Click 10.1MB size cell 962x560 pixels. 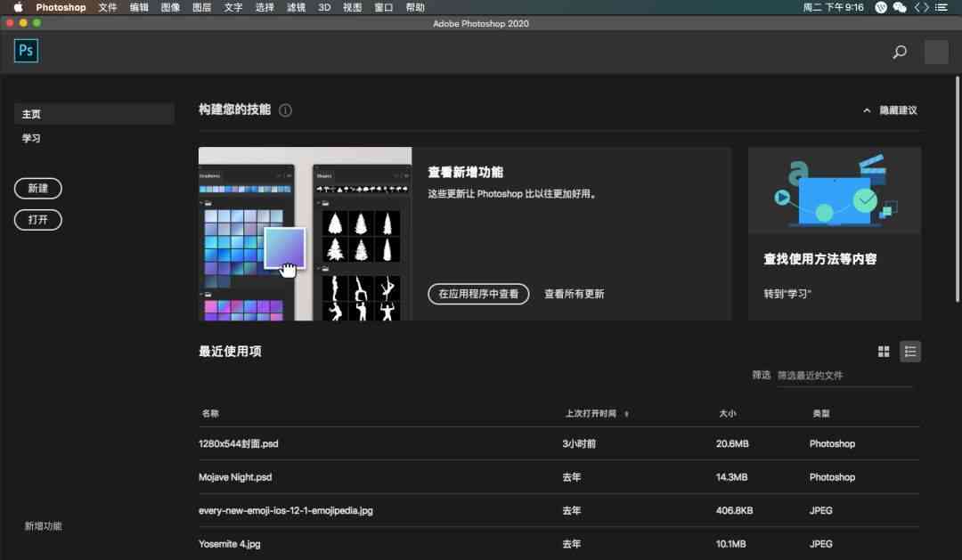730,543
